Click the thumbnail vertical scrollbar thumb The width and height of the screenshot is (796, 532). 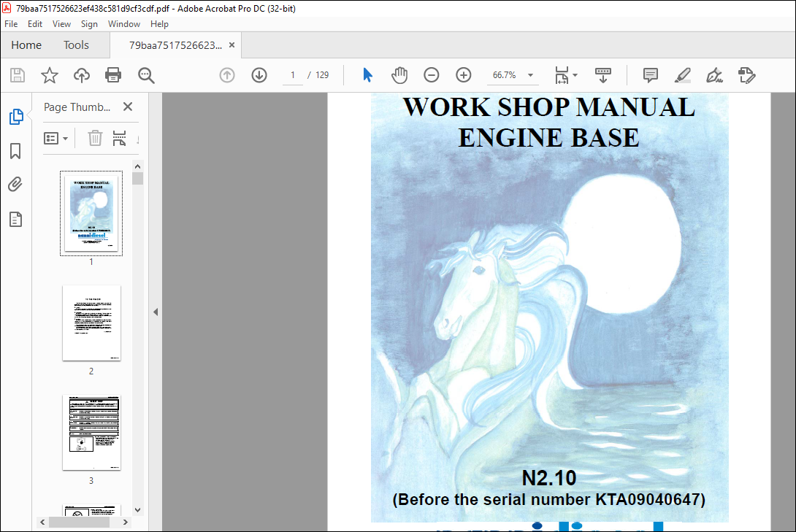137,179
